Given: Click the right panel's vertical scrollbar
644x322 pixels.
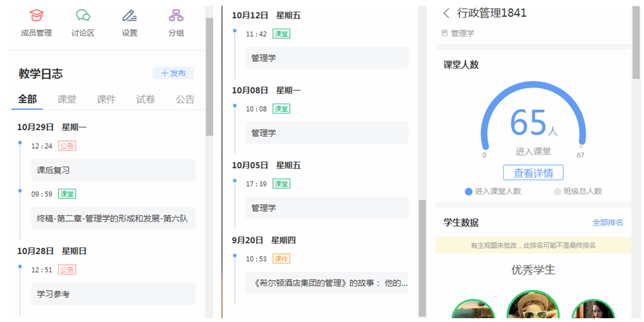Looking at the screenshot, I should [x=636, y=43].
